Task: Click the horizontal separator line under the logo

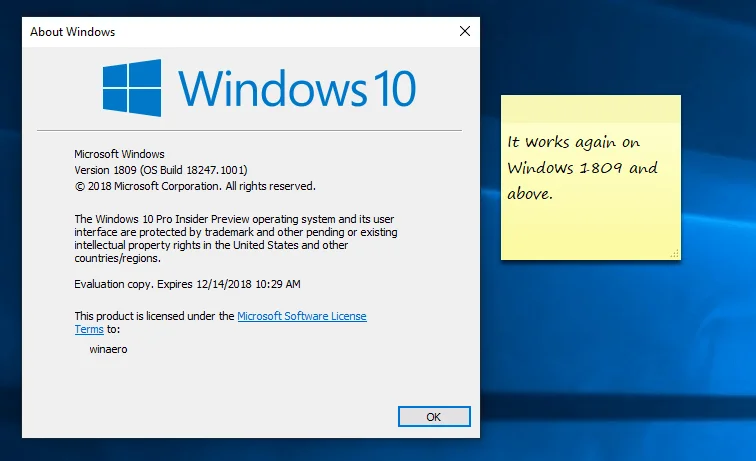Action: [249, 131]
